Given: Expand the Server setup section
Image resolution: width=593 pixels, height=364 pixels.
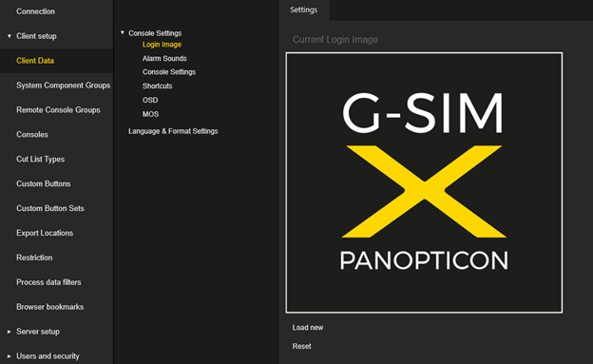Looking at the screenshot, I should click(x=10, y=332).
